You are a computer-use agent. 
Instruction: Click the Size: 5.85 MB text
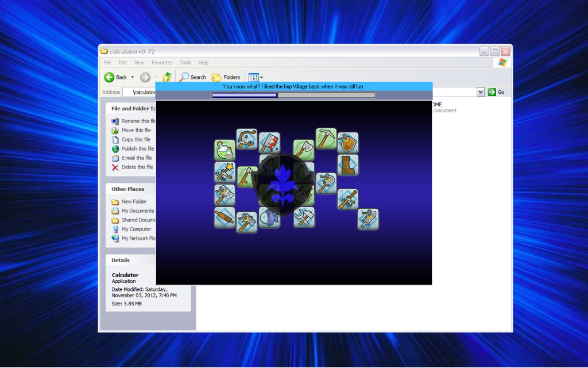[x=127, y=304]
